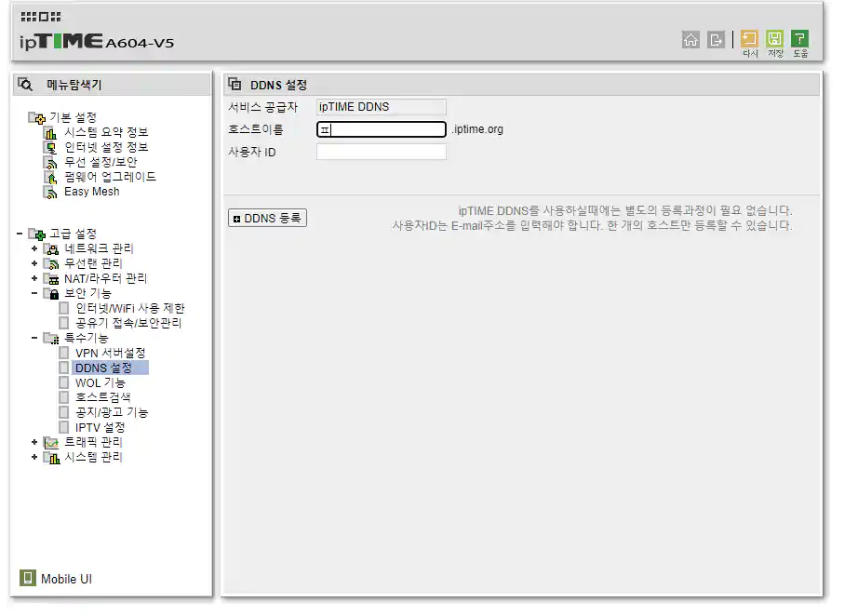Expand the 트래픽 관리 node
The image size is (858, 616).
click(34, 442)
